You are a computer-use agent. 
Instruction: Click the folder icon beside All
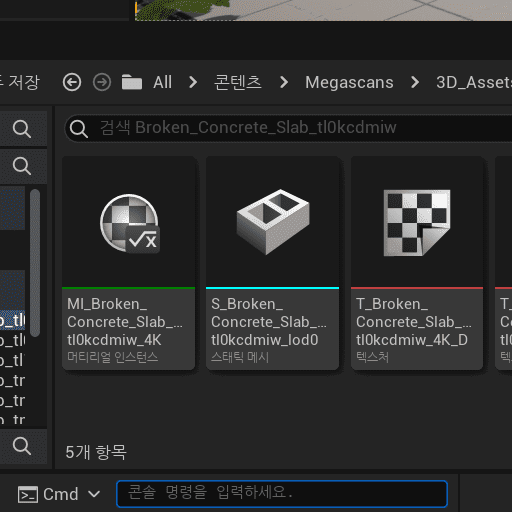132,82
